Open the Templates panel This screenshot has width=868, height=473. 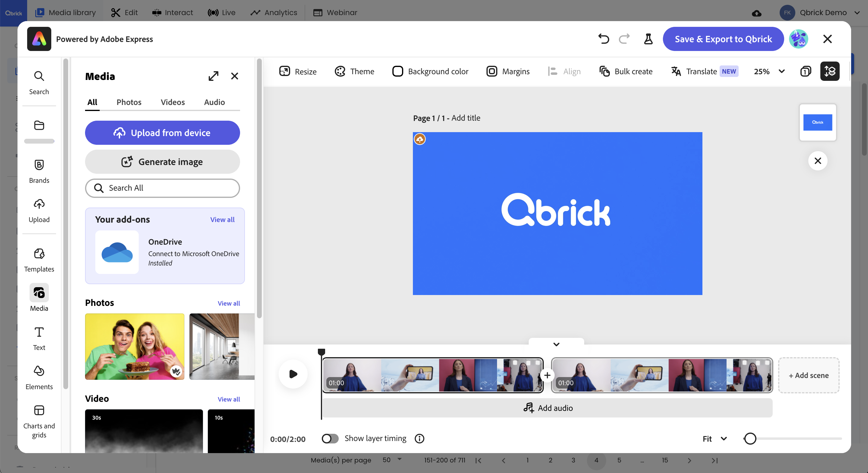(39, 260)
